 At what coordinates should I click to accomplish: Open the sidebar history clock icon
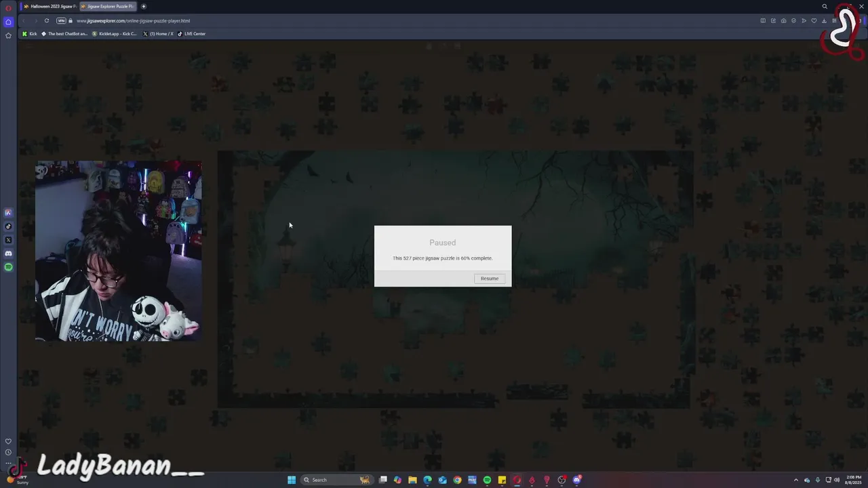(8, 452)
